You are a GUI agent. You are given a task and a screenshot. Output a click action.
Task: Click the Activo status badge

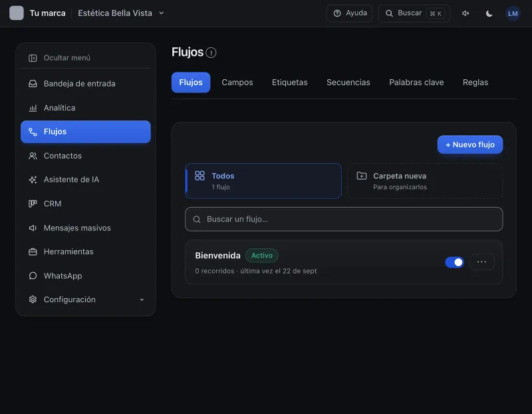pyautogui.click(x=261, y=256)
